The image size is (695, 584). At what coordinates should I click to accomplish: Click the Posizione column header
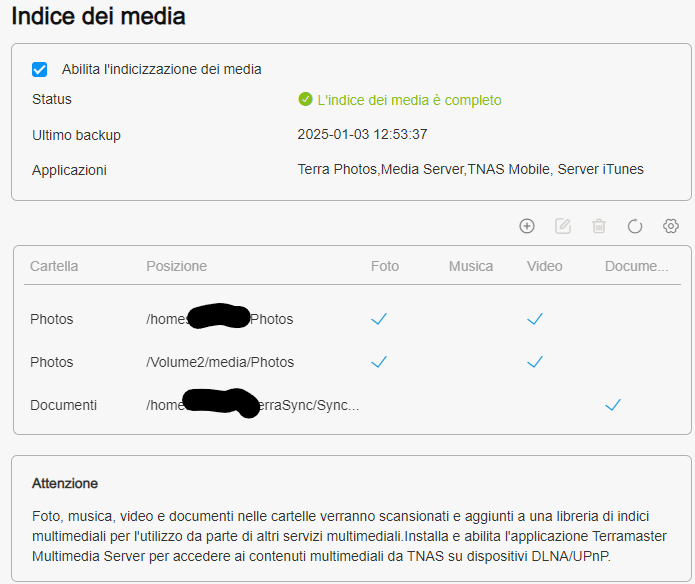coord(176,266)
